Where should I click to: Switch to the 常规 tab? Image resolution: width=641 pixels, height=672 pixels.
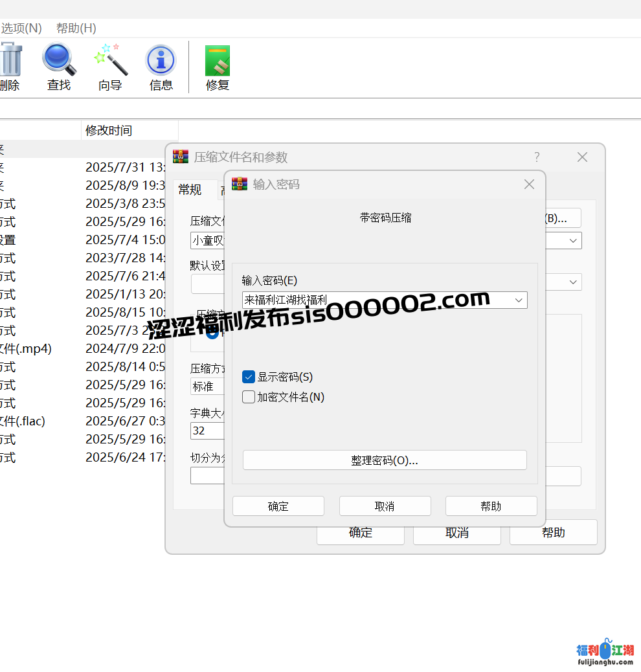(190, 189)
